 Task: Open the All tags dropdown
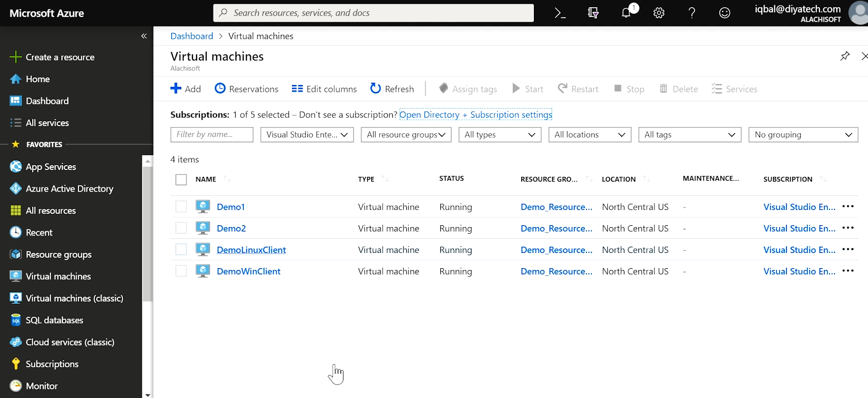tap(689, 135)
